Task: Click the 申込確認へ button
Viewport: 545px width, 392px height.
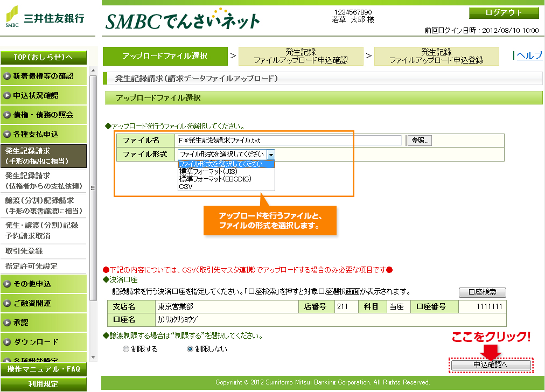Action: (491, 365)
